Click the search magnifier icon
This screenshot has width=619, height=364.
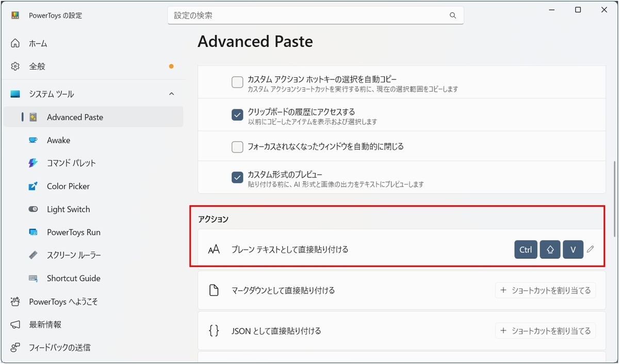(x=453, y=15)
